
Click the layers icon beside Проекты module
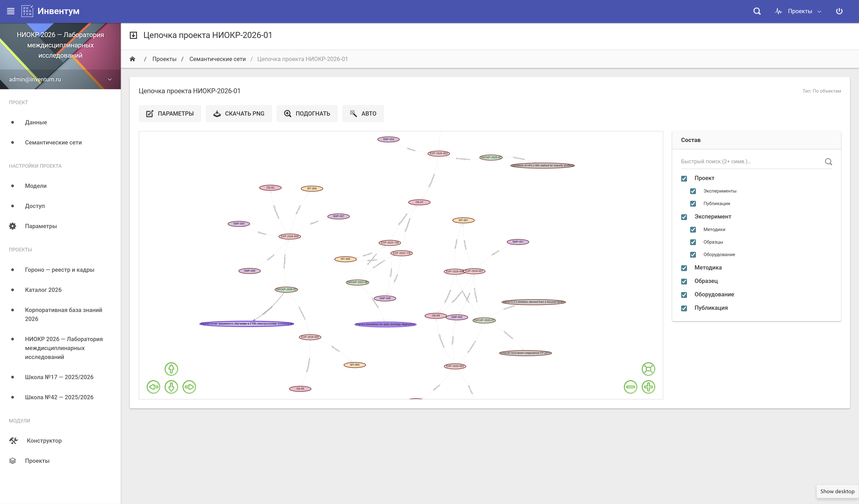13,461
